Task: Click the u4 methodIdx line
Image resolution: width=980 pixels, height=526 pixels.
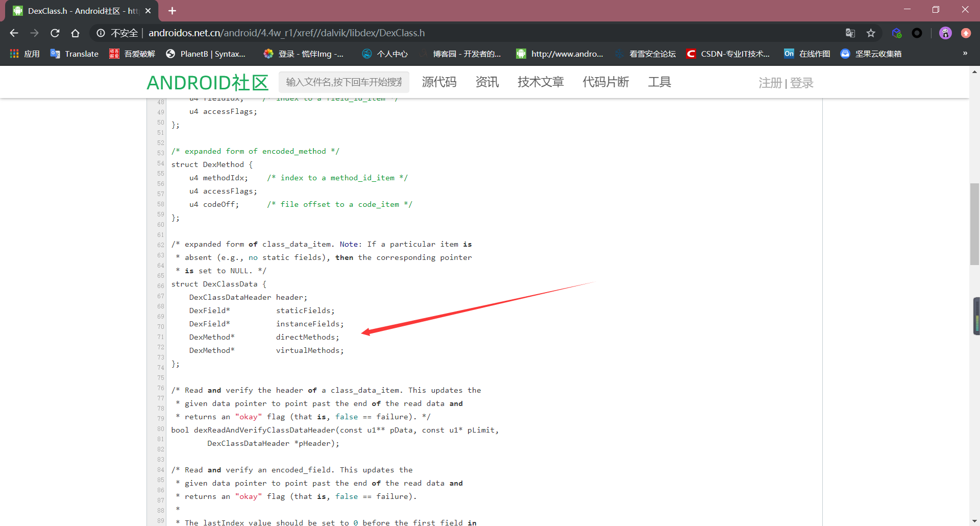Action: click(x=299, y=178)
